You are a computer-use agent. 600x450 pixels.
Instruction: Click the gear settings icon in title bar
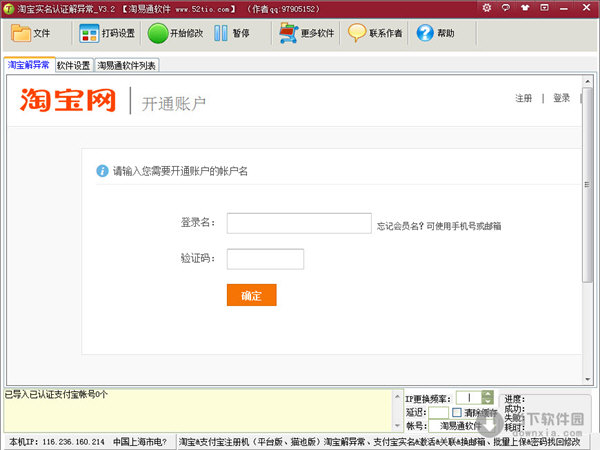click(487, 8)
